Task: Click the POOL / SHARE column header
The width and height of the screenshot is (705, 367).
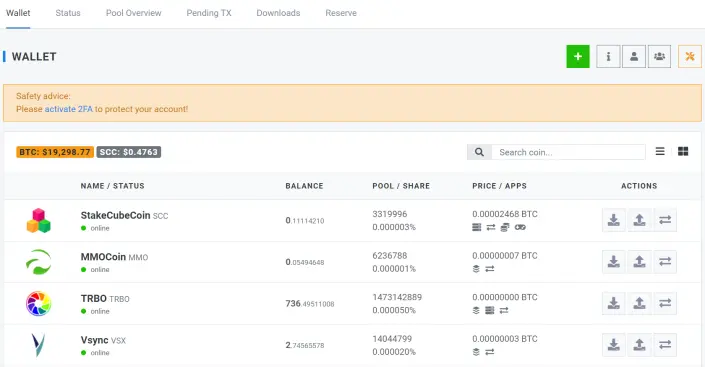Action: click(x=401, y=186)
